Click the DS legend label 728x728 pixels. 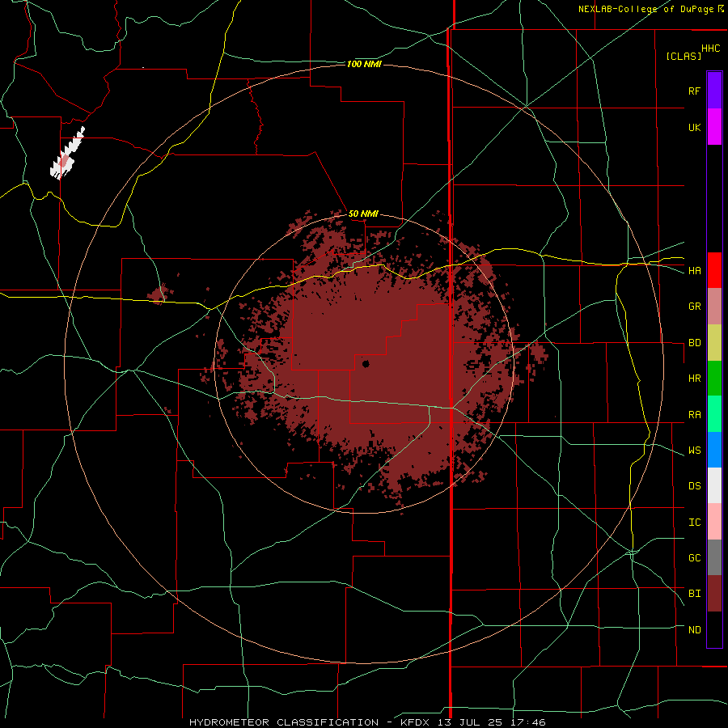pyautogui.click(x=694, y=486)
